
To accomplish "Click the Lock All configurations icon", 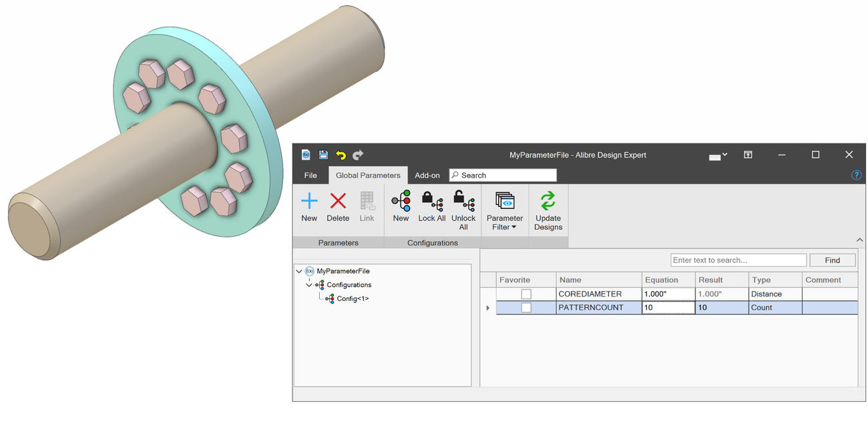I will (432, 201).
